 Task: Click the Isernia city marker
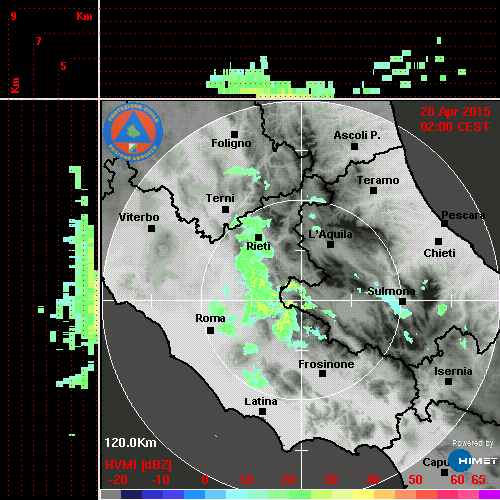point(449,381)
